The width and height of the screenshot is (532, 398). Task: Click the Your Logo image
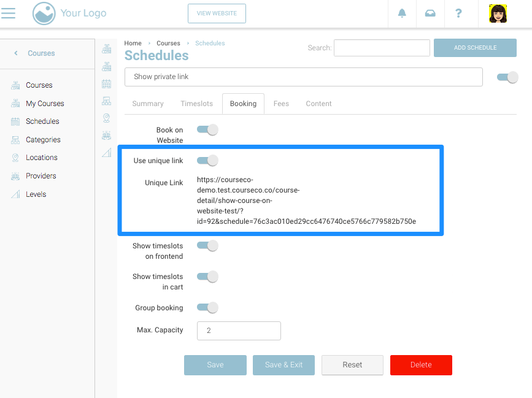pyautogui.click(x=69, y=13)
